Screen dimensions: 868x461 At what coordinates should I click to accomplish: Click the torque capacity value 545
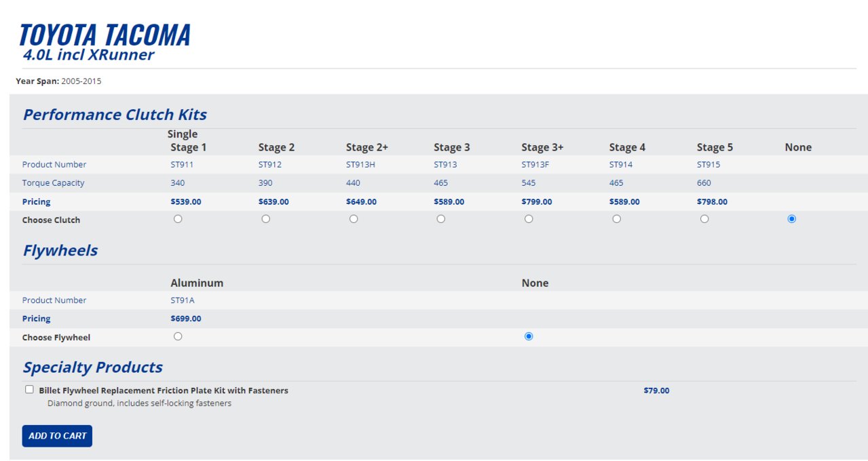pyautogui.click(x=529, y=183)
